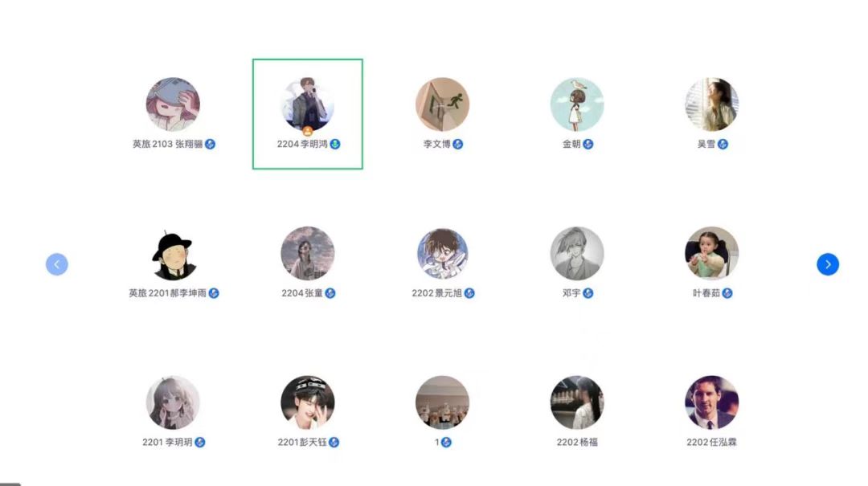Viewport: 868px width, 486px height.
Task: Click muted mic icon beside 邓宇
Action: 588,293
